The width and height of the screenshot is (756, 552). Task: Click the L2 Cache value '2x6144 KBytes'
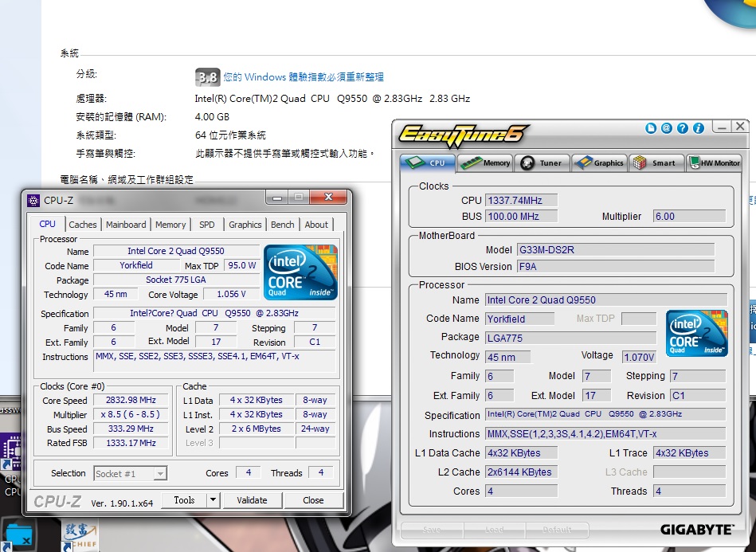coord(521,472)
